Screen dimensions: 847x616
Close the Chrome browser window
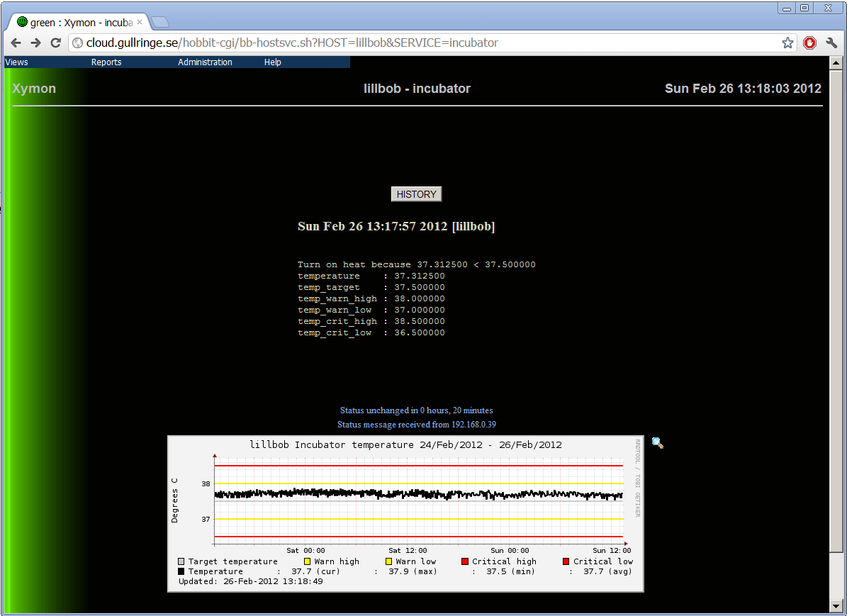point(828,8)
